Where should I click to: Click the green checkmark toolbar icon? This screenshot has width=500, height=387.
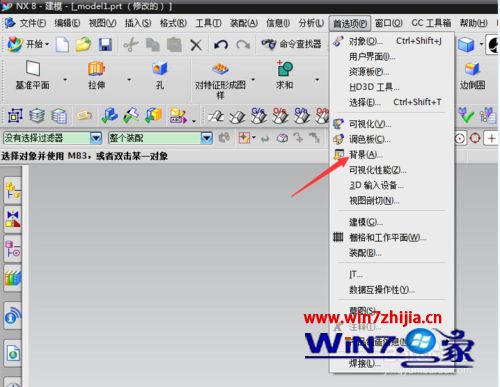pos(466,115)
